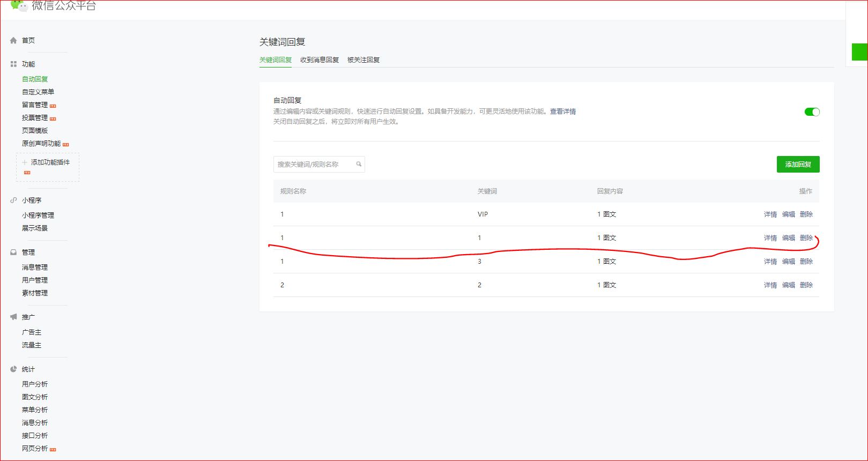Viewport: 868px width, 461px height.
Task: Click the home icon beside 首页
Action: tap(13, 40)
